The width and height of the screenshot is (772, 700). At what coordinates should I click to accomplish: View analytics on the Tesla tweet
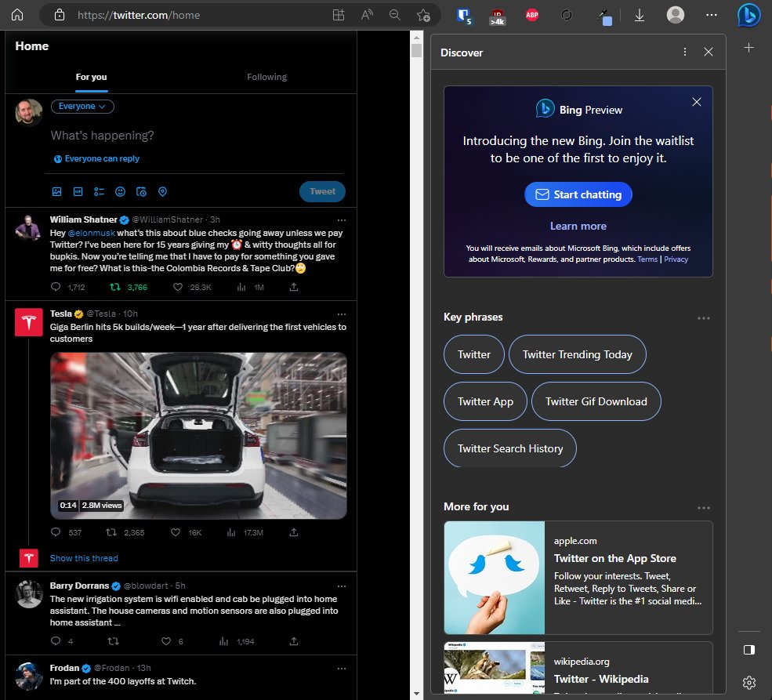[231, 532]
